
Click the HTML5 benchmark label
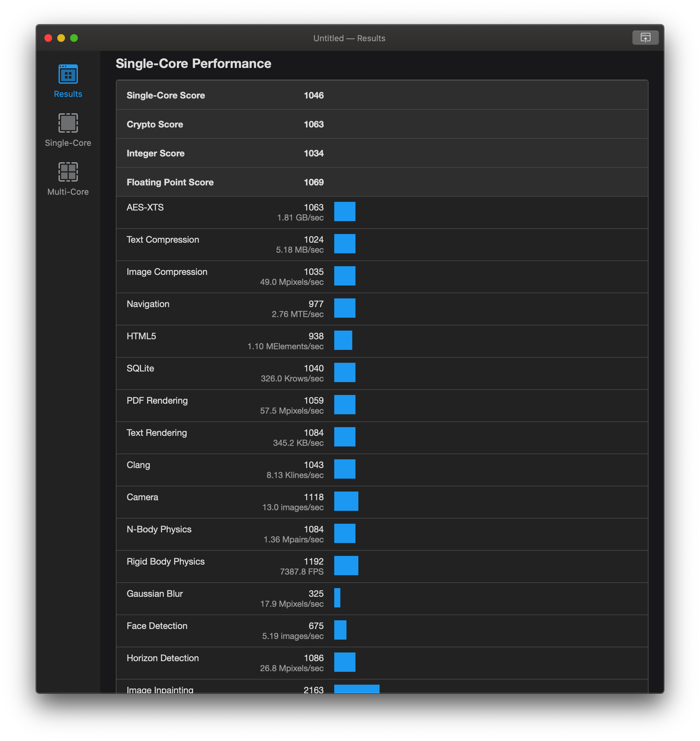[141, 336]
